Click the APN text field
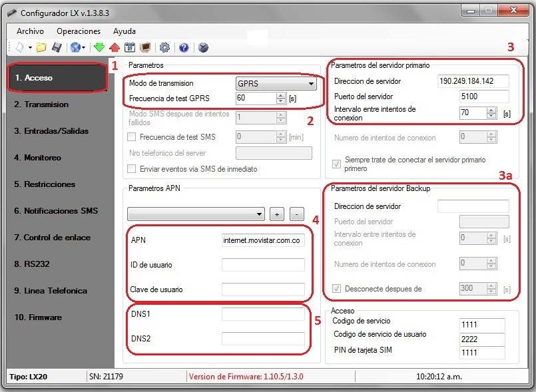 click(x=263, y=240)
